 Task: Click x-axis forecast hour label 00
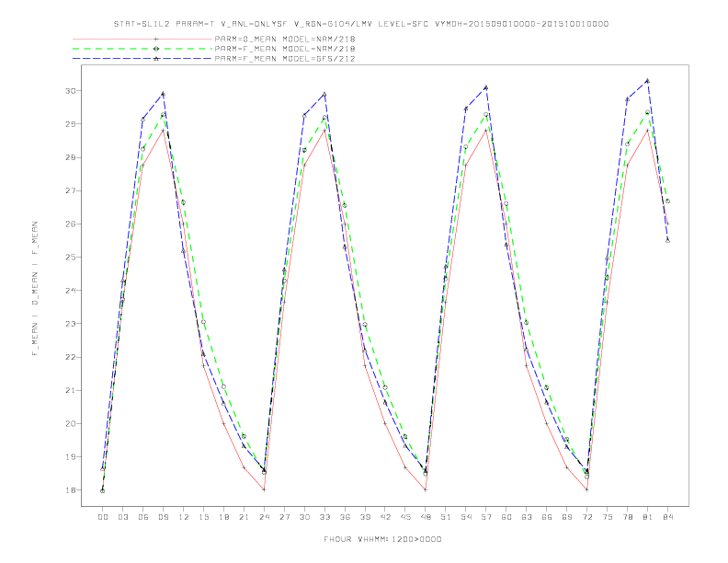(103, 517)
